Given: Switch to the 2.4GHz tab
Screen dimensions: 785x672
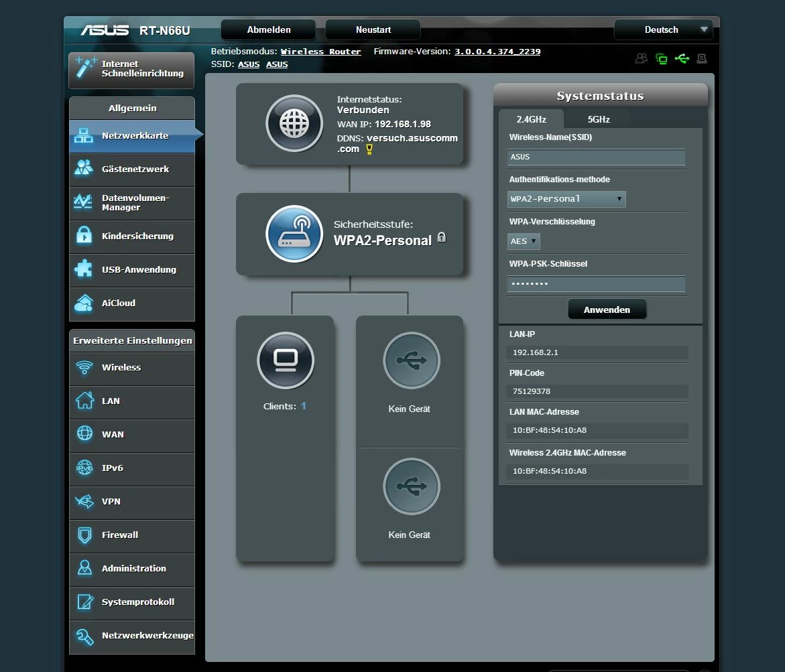Looking at the screenshot, I should pyautogui.click(x=531, y=119).
